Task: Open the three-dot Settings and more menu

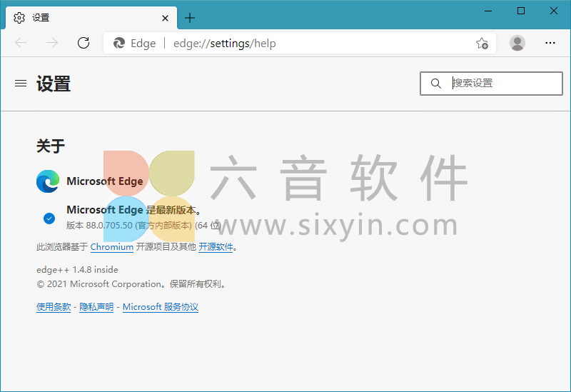Action: tap(550, 43)
